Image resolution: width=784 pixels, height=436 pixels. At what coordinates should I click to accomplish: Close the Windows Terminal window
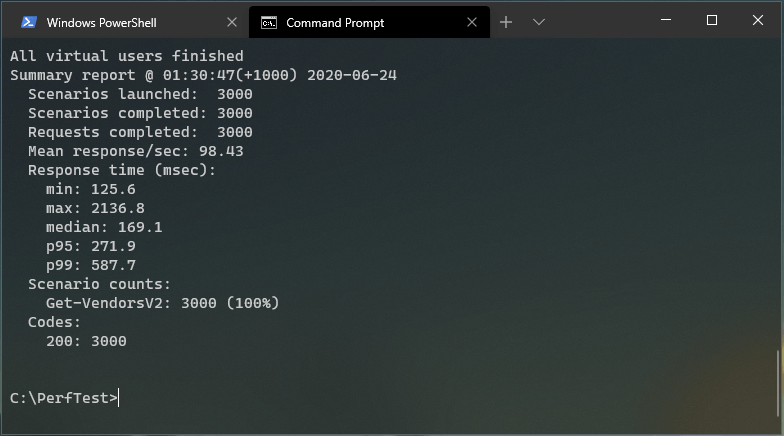[x=758, y=20]
